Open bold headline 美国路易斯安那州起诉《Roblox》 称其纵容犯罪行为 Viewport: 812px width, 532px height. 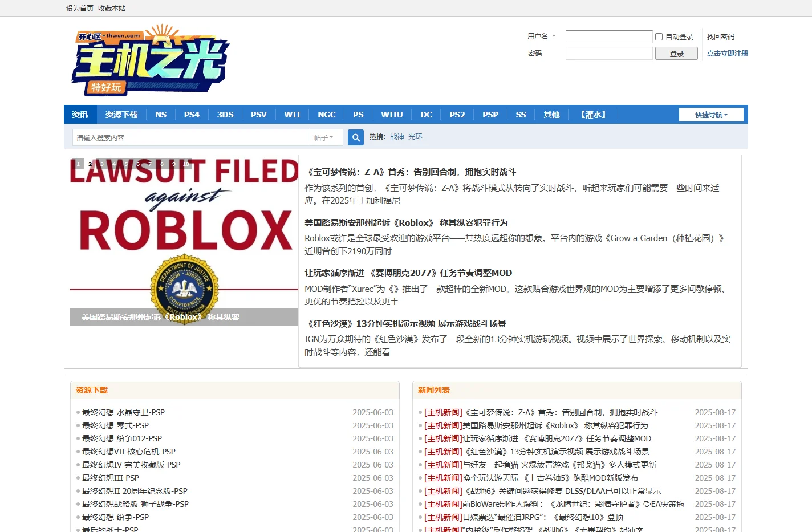[x=406, y=222]
